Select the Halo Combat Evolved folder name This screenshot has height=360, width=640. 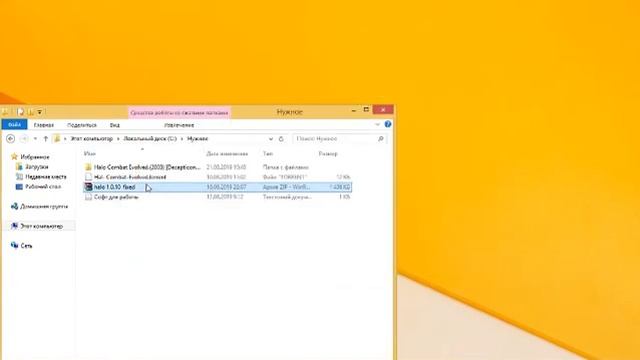click(147, 167)
